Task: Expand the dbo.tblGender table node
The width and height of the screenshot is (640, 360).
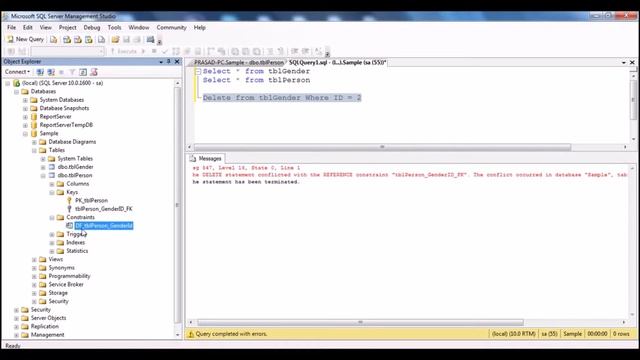Action: [43, 167]
